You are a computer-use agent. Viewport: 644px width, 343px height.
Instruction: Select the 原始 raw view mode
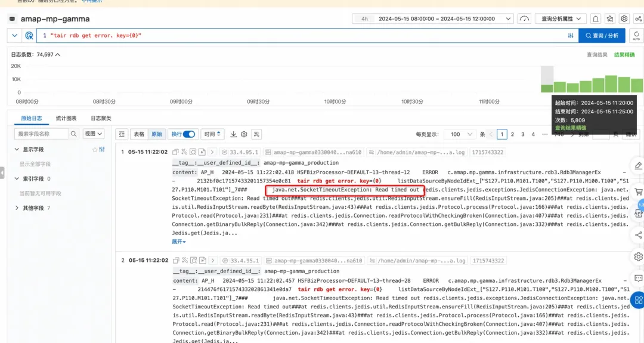click(156, 134)
